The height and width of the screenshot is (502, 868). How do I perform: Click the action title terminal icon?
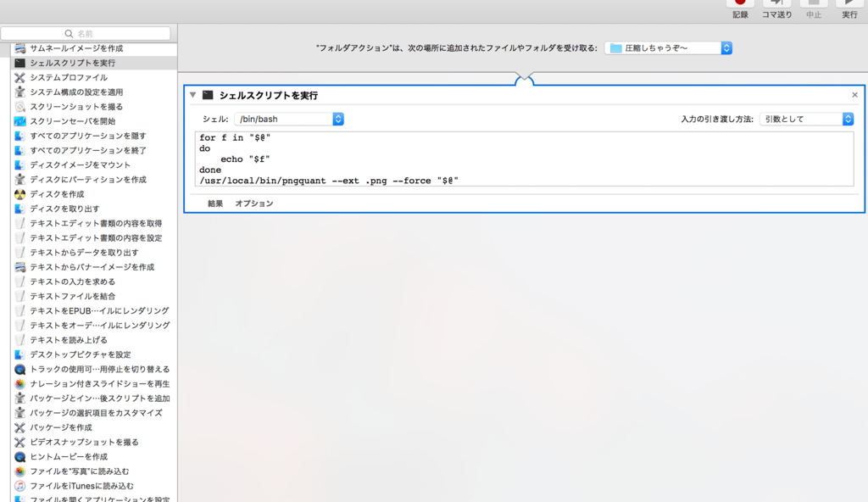coord(208,95)
